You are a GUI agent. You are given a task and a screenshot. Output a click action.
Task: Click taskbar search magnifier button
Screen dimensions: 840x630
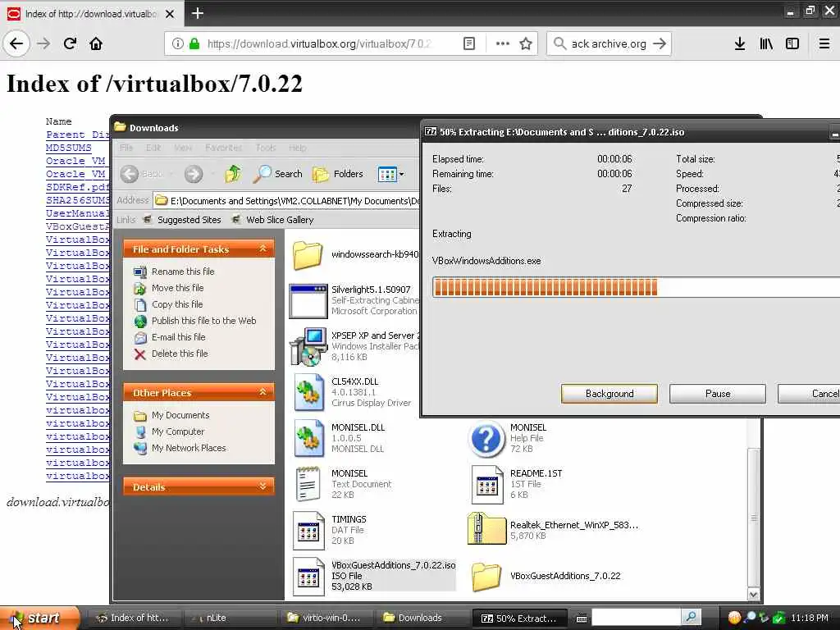[691, 618]
